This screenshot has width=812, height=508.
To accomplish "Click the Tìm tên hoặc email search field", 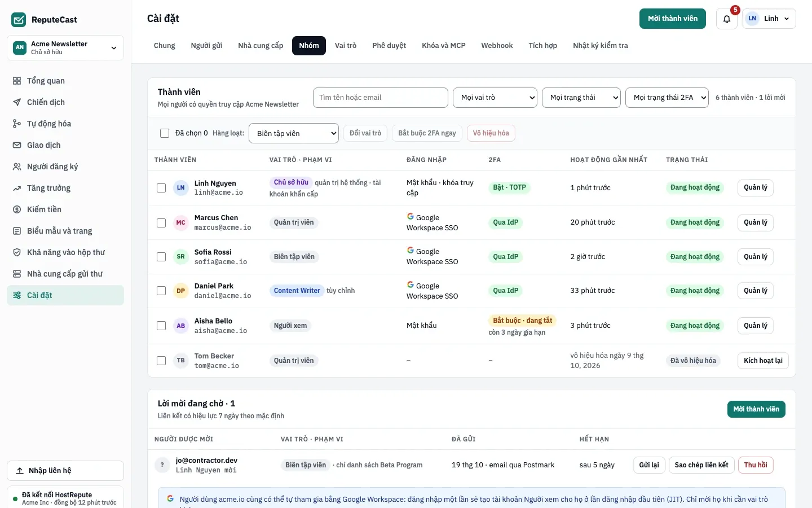I will pyautogui.click(x=381, y=98).
